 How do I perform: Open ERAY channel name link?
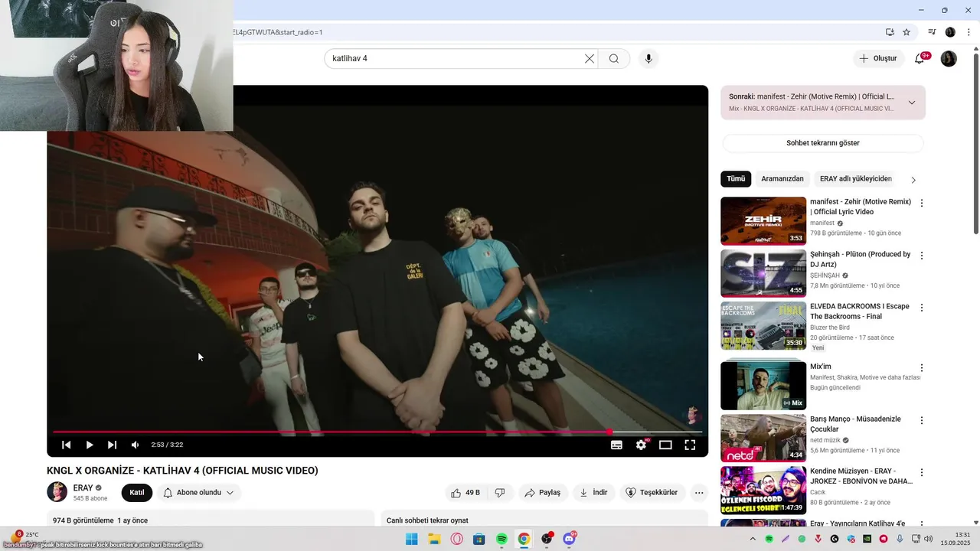(83, 487)
